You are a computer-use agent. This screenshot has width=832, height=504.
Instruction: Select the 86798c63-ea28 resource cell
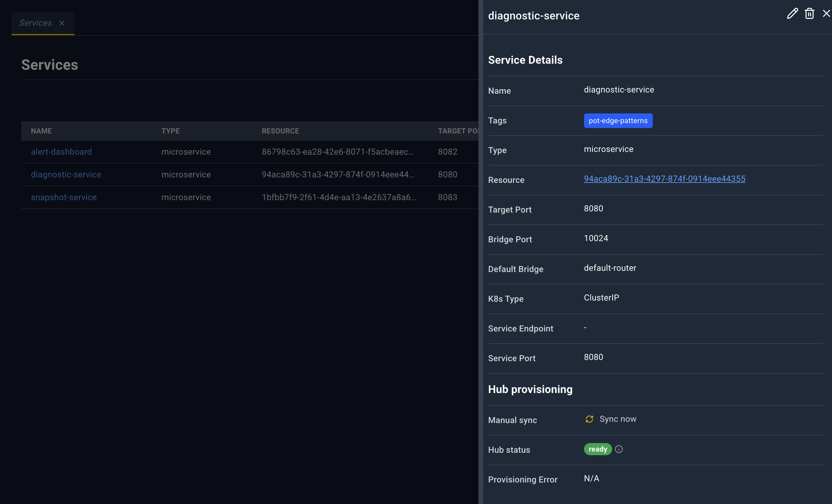click(x=338, y=152)
